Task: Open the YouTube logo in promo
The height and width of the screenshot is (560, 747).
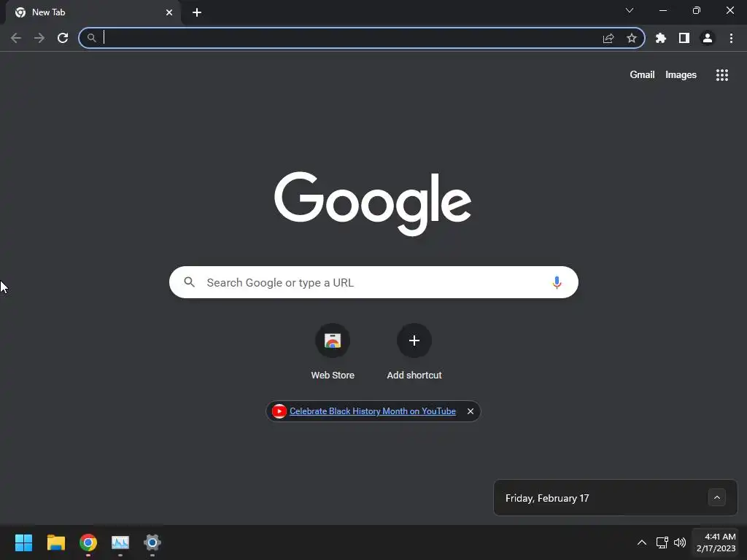Action: click(x=279, y=411)
